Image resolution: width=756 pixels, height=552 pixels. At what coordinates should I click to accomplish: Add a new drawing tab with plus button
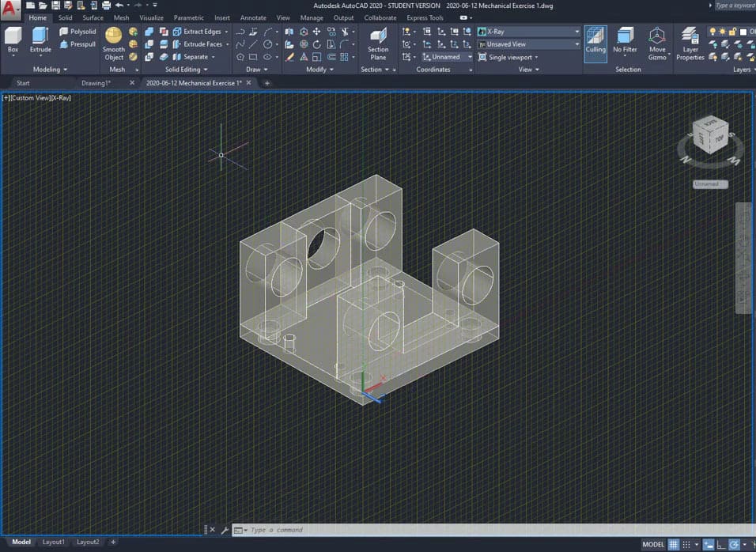click(x=266, y=83)
